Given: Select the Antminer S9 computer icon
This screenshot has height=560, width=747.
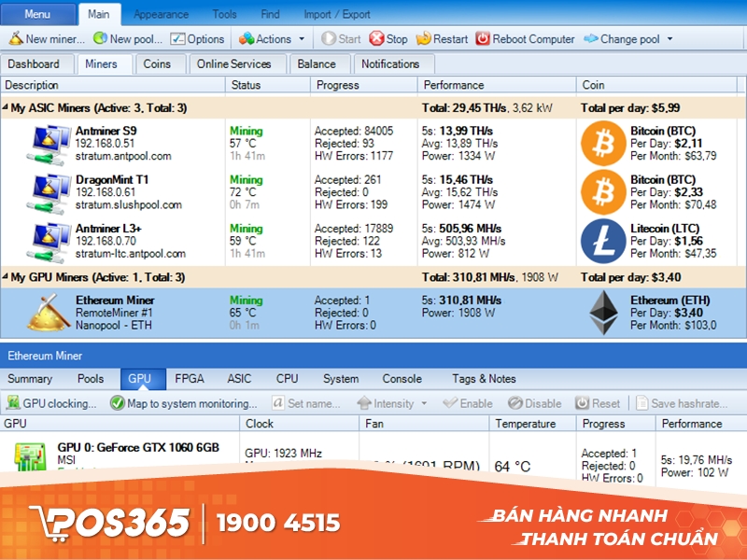Looking at the screenshot, I should tap(49, 145).
